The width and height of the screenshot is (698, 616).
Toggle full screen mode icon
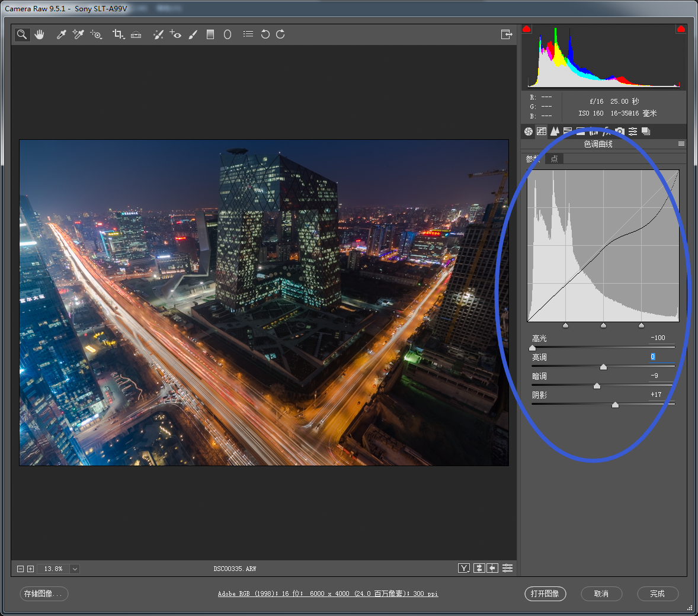tap(506, 34)
